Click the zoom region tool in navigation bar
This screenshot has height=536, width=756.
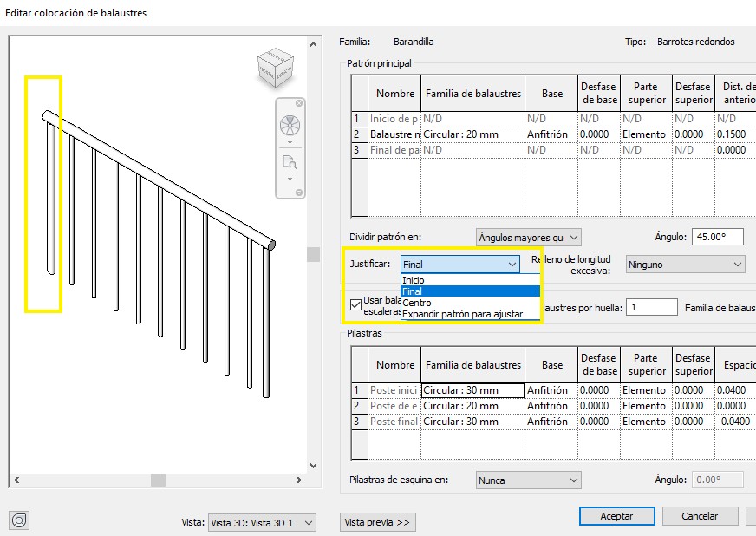(289, 162)
